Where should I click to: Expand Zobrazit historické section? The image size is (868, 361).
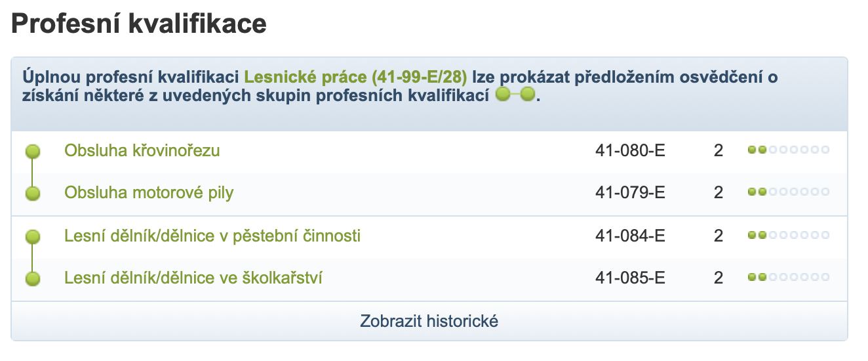(429, 322)
